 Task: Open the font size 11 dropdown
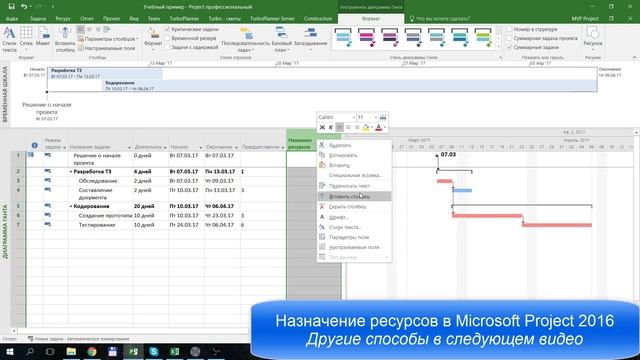376,117
